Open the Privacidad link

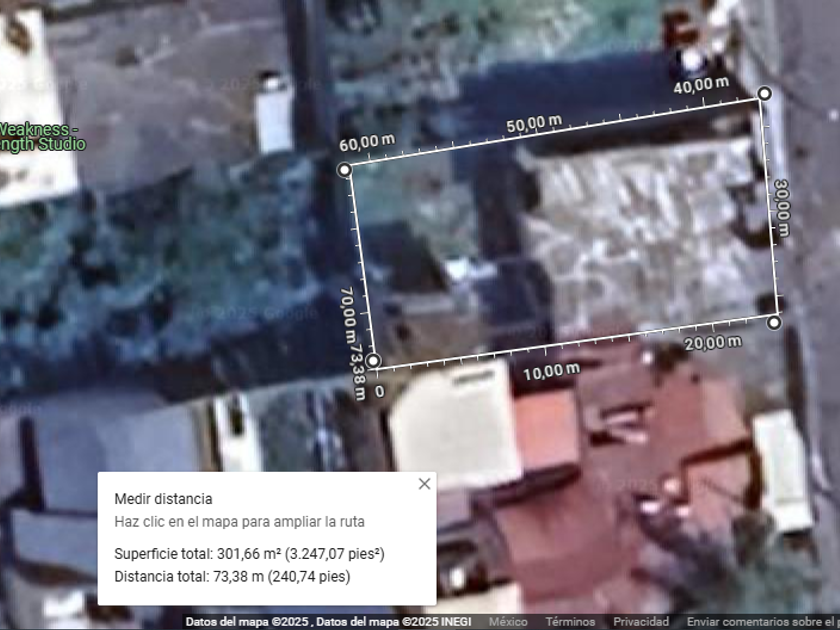click(x=641, y=621)
